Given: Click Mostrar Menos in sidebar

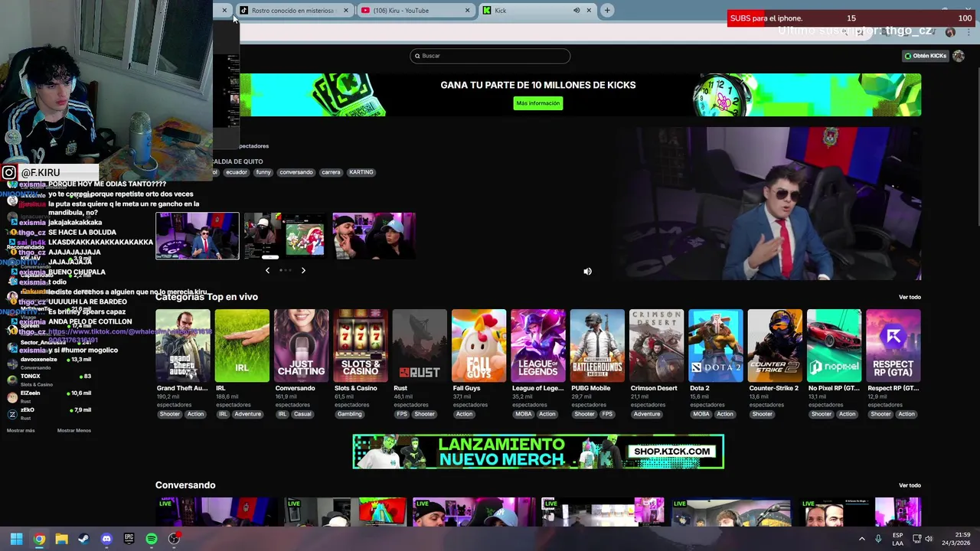Looking at the screenshot, I should pyautogui.click(x=74, y=431).
